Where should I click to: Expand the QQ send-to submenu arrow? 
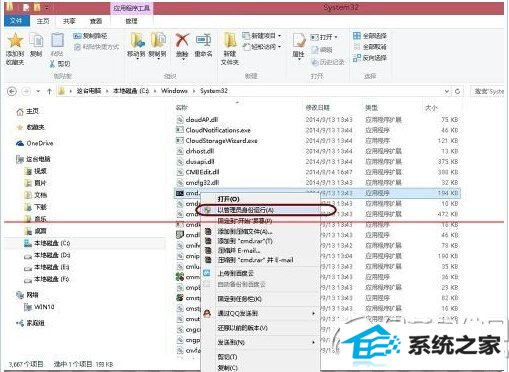pos(313,313)
